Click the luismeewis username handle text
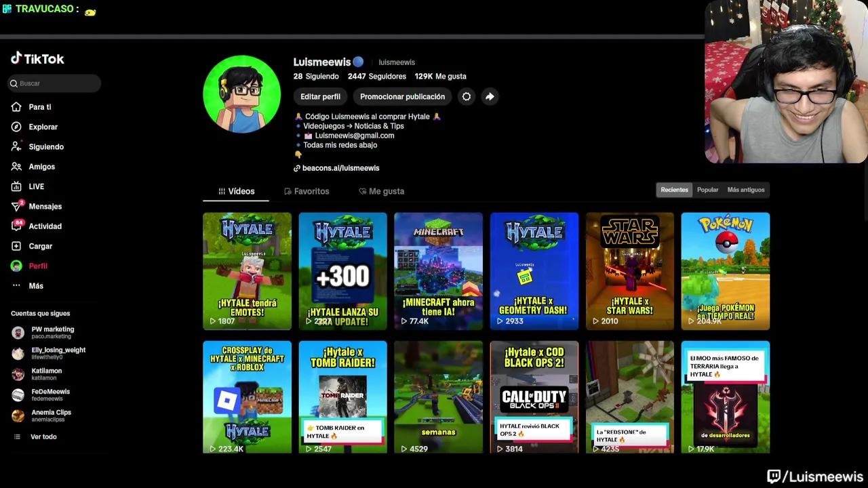 397,62
